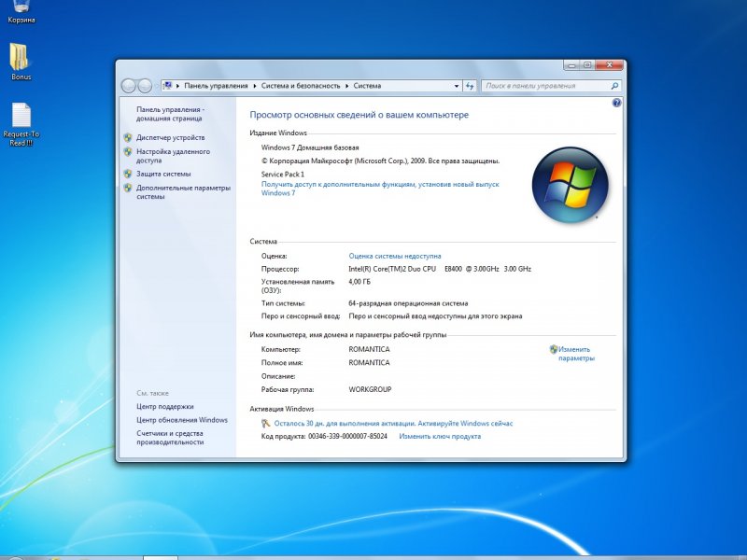Click 64-разрядная операционная система text
Screen dimensions: 747x560
pos(408,303)
